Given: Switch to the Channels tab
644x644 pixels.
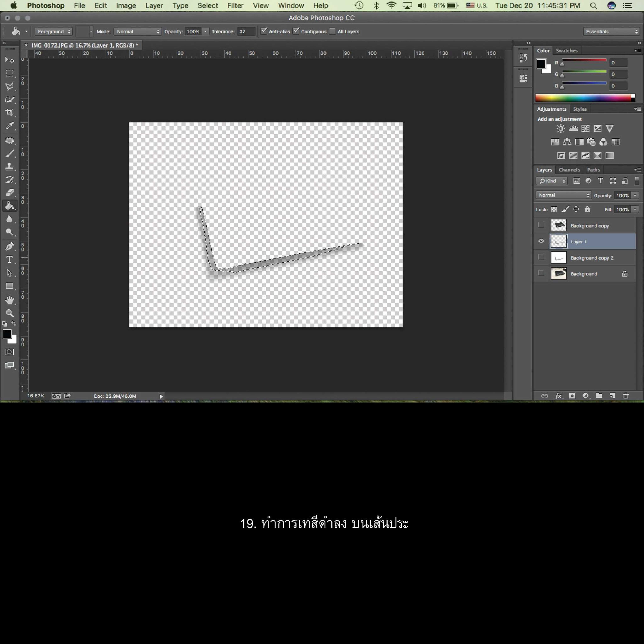Looking at the screenshot, I should pos(569,170).
